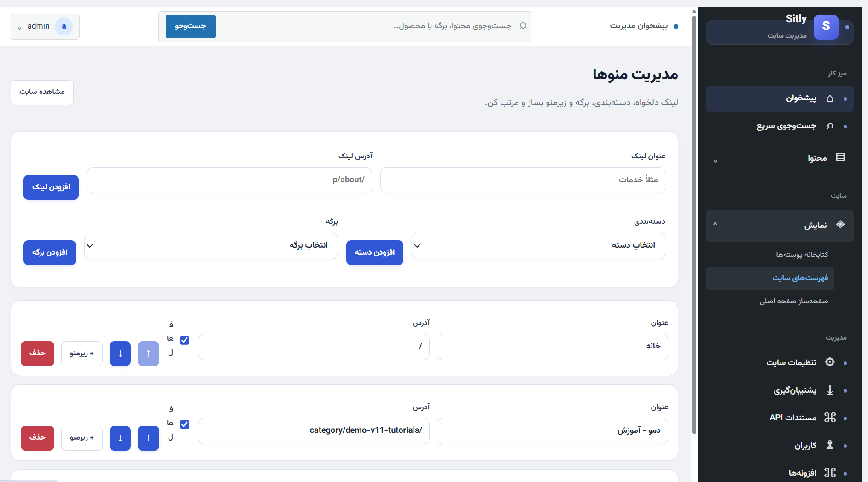Viewport: 868px width, 482px height.
Task: Click the search magnifier icon in top bar
Action: click(x=523, y=26)
